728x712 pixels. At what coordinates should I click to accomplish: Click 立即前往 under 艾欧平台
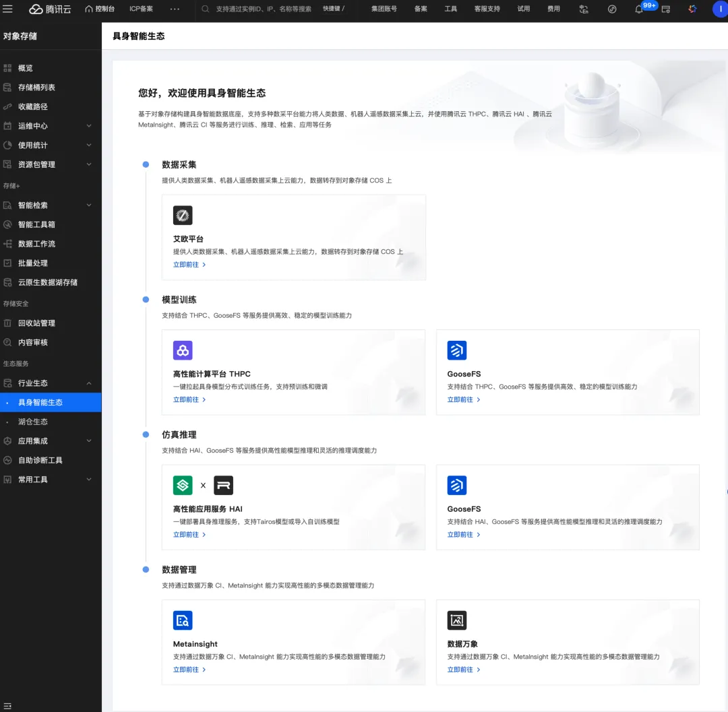tap(189, 265)
